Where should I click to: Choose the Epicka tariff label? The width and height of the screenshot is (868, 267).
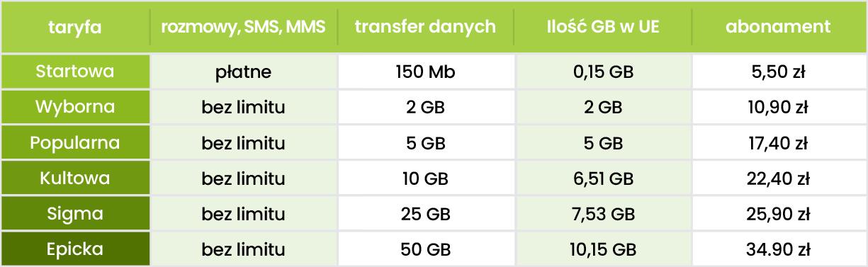[x=75, y=249]
